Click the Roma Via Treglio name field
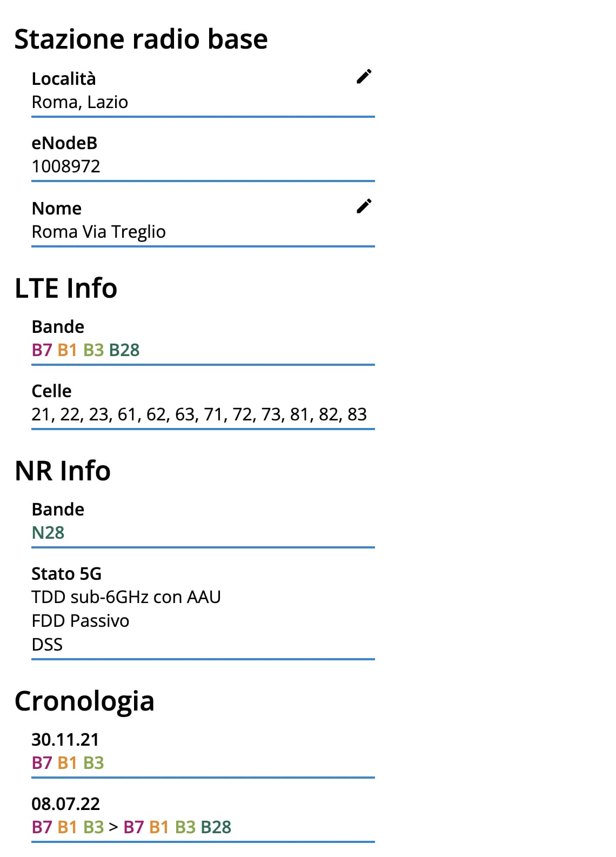This screenshot has width=616, height=857. pyautogui.click(x=99, y=232)
